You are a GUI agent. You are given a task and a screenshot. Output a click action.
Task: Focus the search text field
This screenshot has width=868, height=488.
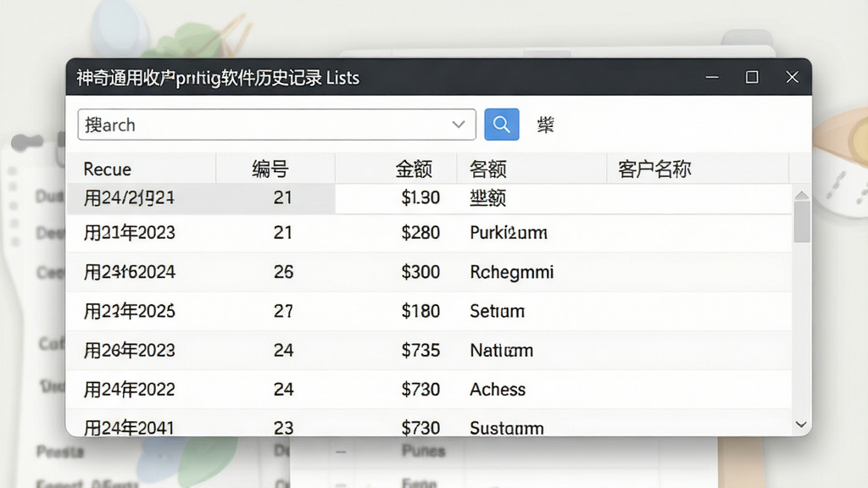pos(277,125)
